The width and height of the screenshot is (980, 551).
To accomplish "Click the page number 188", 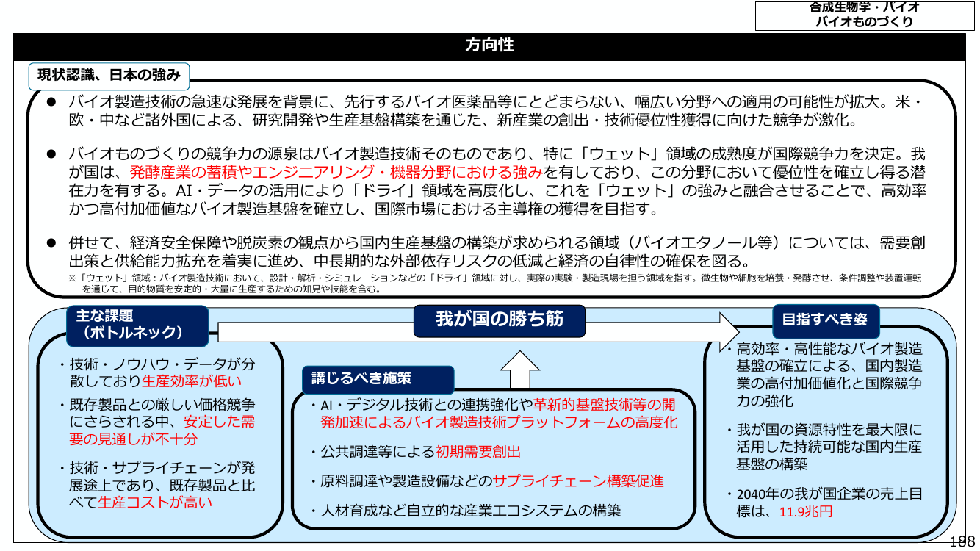I will point(962,541).
